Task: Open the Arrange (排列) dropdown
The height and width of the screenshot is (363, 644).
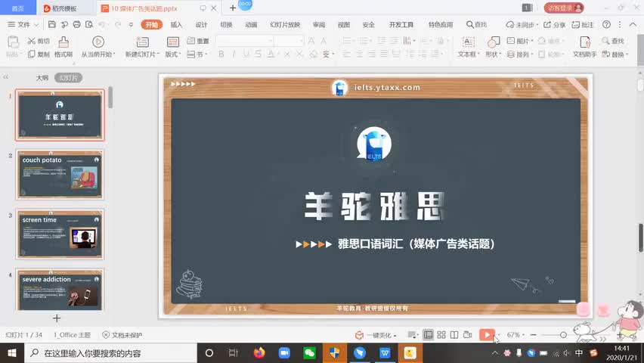Action: point(519,54)
